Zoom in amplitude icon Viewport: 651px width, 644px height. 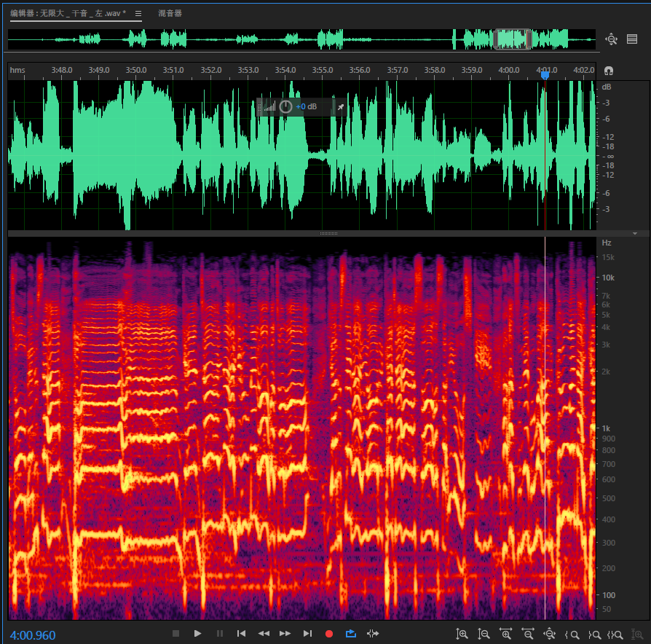point(462,635)
